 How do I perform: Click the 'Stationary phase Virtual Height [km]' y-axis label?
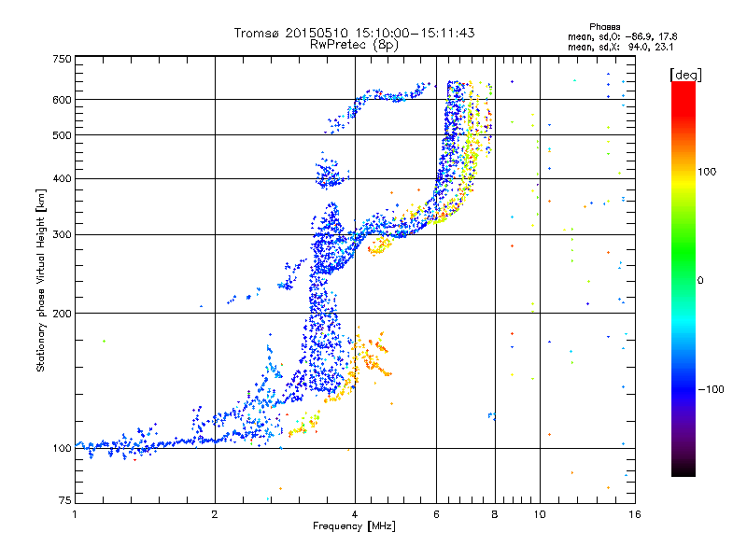pos(41,281)
